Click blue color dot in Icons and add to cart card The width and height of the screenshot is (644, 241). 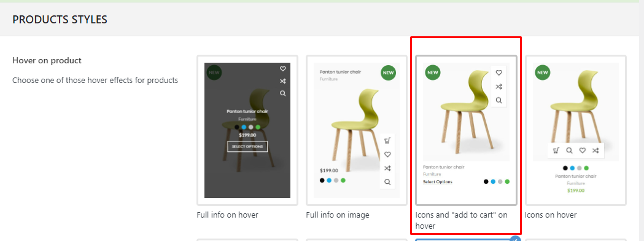pos(493,181)
